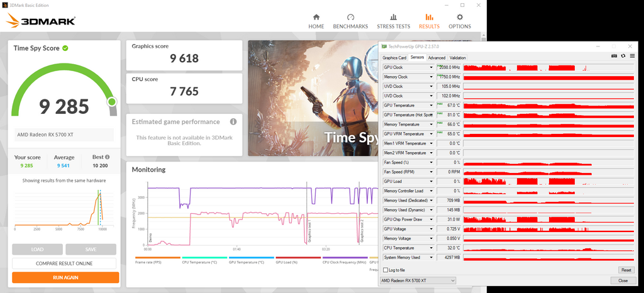
Task: Click the info icon next to Best score
Action: point(107,157)
